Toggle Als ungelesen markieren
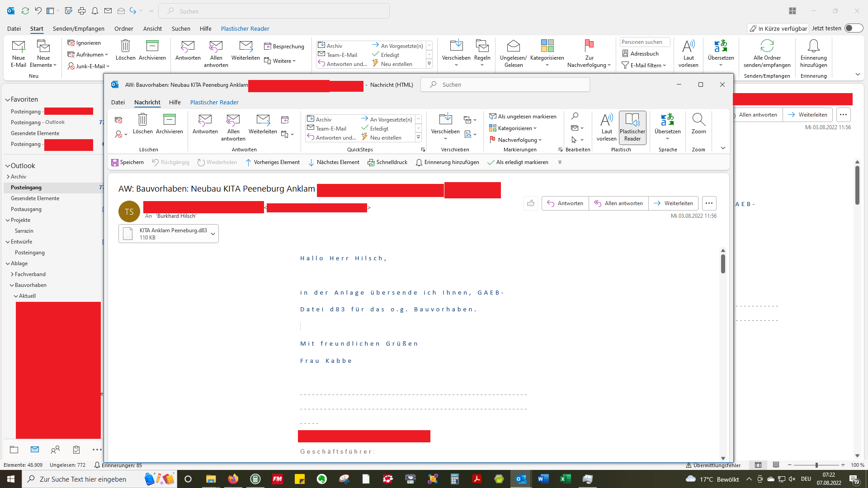Image resolution: width=868 pixels, height=488 pixels. (523, 117)
